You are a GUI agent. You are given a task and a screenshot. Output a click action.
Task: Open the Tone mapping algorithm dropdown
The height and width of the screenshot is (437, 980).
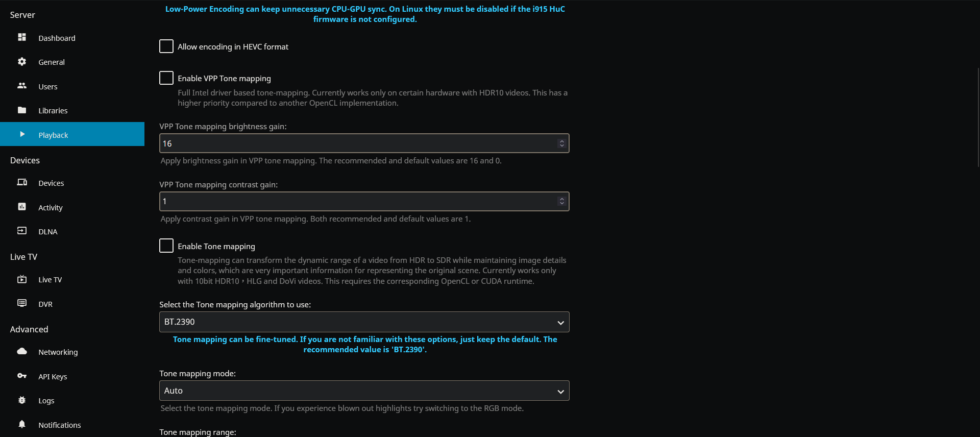click(x=364, y=322)
